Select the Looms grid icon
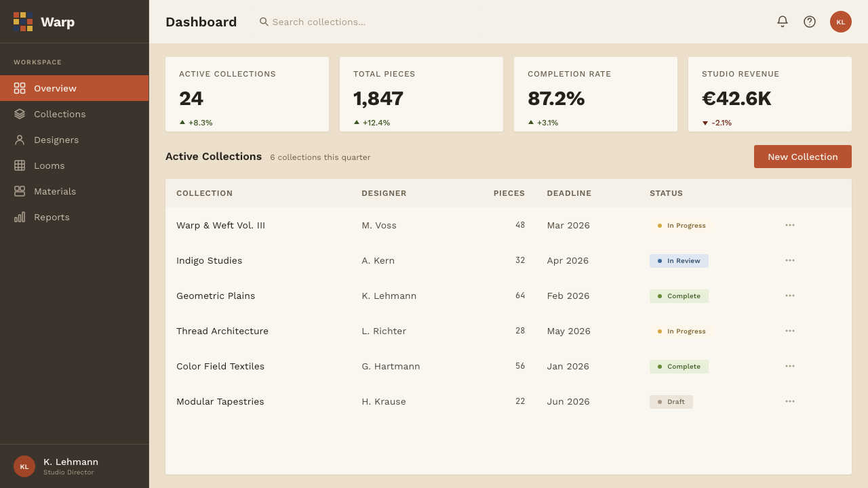 click(20, 165)
